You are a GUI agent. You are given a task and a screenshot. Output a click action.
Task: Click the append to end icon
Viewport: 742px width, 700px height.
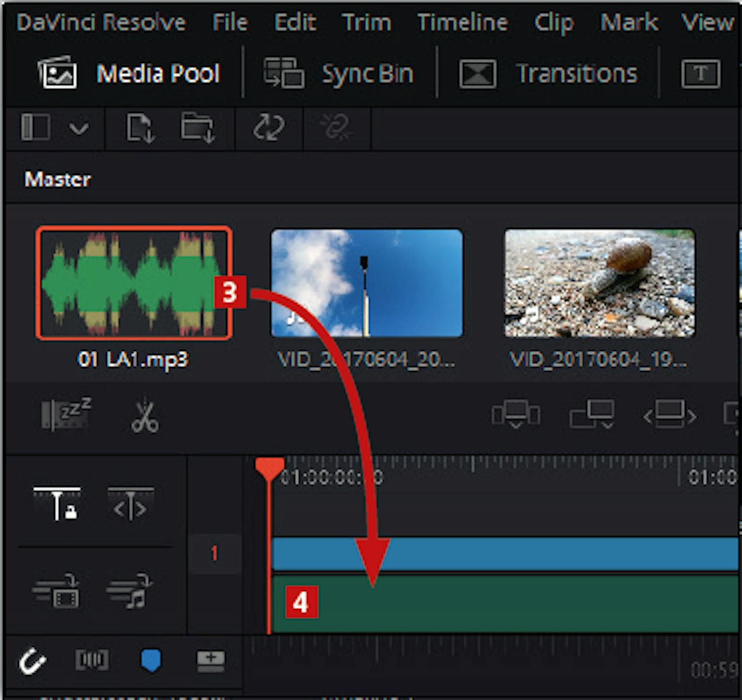(592, 415)
